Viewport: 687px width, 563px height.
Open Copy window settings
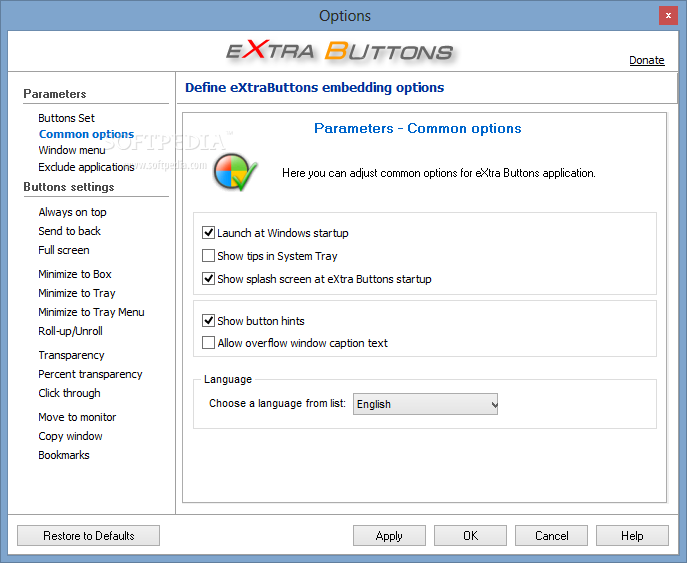[x=70, y=436]
